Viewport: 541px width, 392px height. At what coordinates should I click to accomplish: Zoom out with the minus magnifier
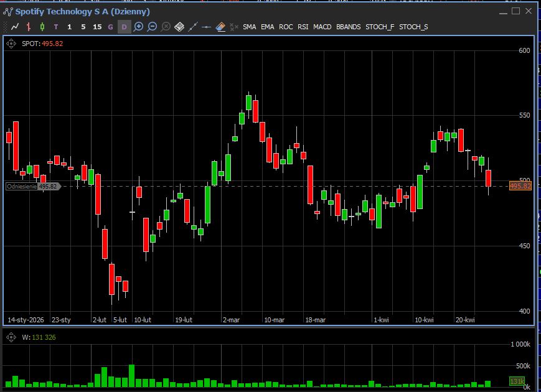[x=152, y=27]
